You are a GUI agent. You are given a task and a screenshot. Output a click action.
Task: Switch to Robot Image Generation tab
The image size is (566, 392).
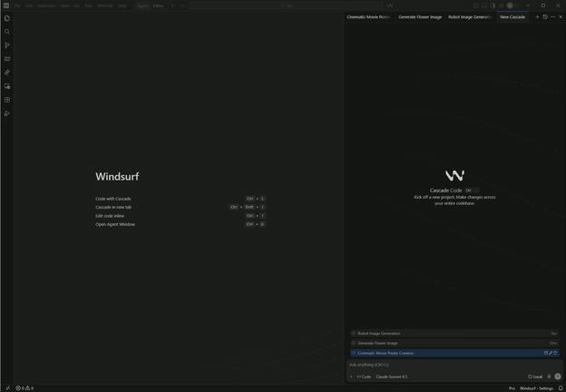471,17
